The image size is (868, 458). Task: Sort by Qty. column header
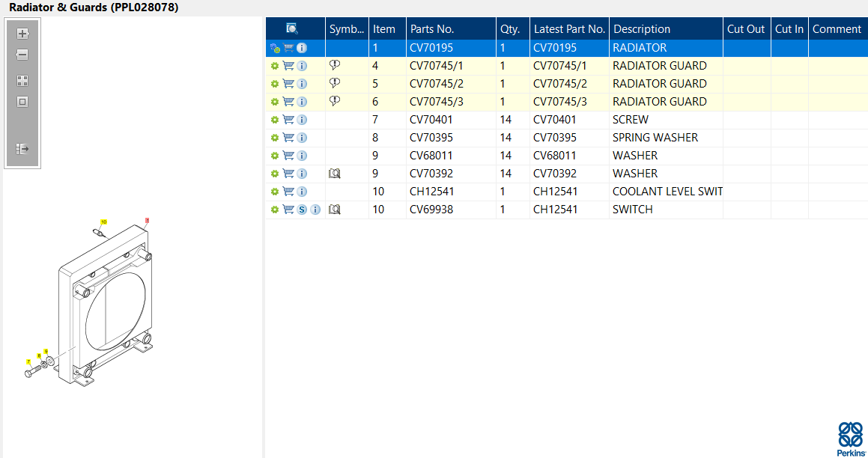pos(513,28)
